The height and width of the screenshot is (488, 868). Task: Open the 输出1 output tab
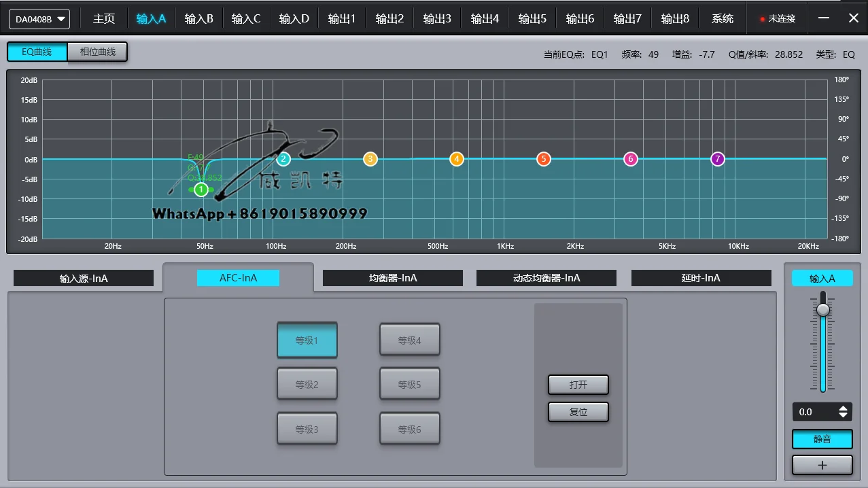click(341, 19)
